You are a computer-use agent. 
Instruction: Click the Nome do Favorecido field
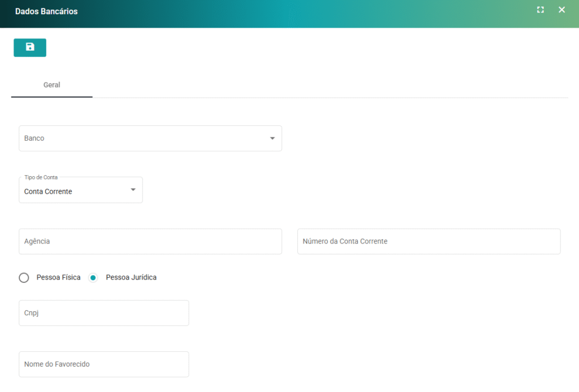tap(103, 364)
